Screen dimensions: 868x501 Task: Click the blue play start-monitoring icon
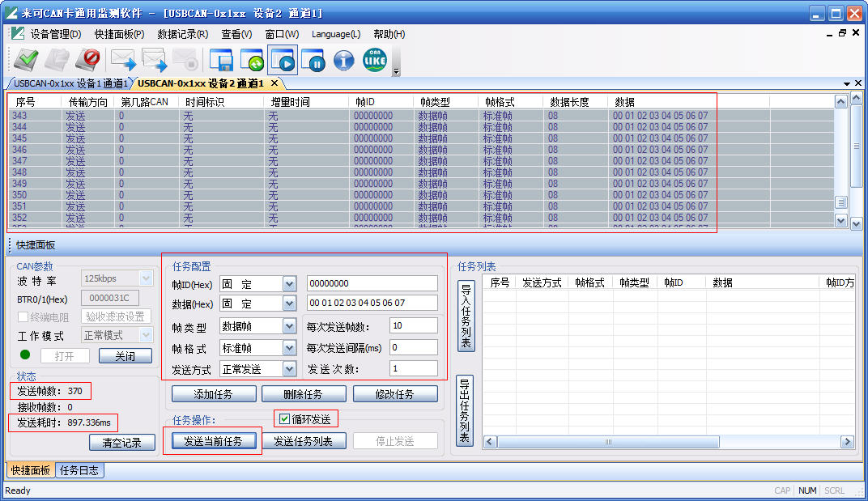click(283, 60)
